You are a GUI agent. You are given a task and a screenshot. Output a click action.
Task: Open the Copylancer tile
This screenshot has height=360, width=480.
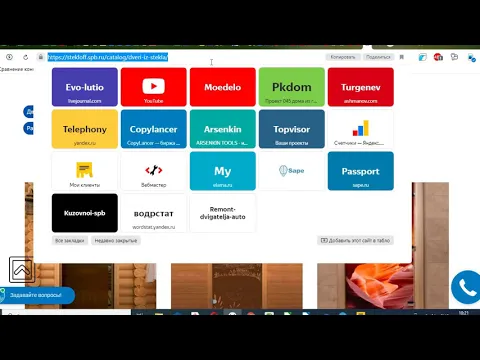[154, 129]
